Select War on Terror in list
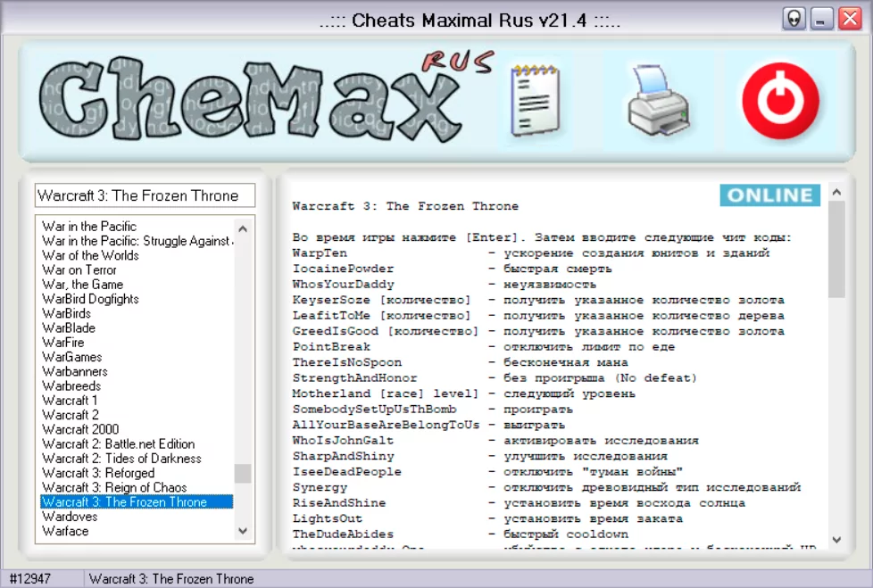This screenshot has width=873, height=588. [137, 269]
